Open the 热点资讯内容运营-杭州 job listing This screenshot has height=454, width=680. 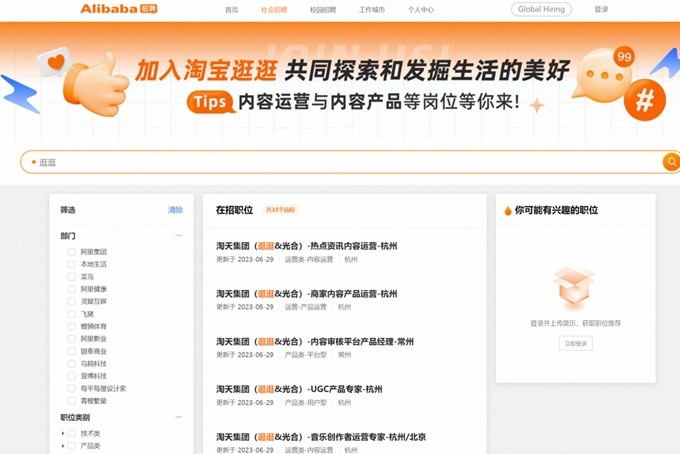(307, 246)
